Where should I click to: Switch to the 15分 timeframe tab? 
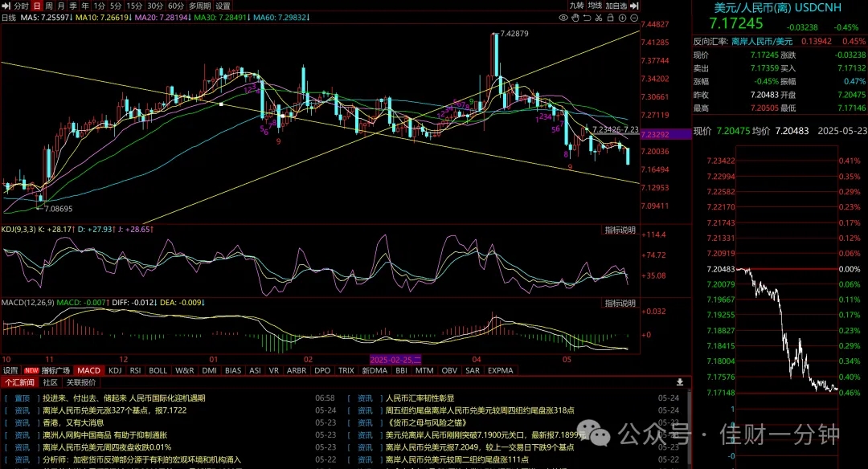(134, 6)
